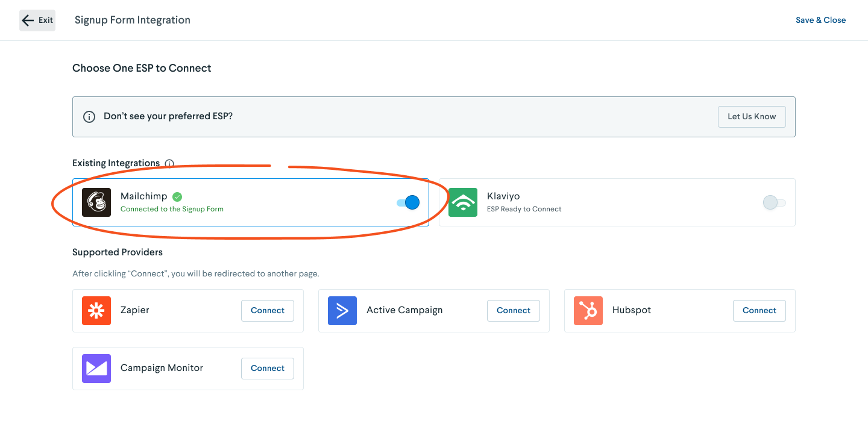This screenshot has height=433, width=868.
Task: Click the Hubspot name label
Action: click(x=632, y=310)
